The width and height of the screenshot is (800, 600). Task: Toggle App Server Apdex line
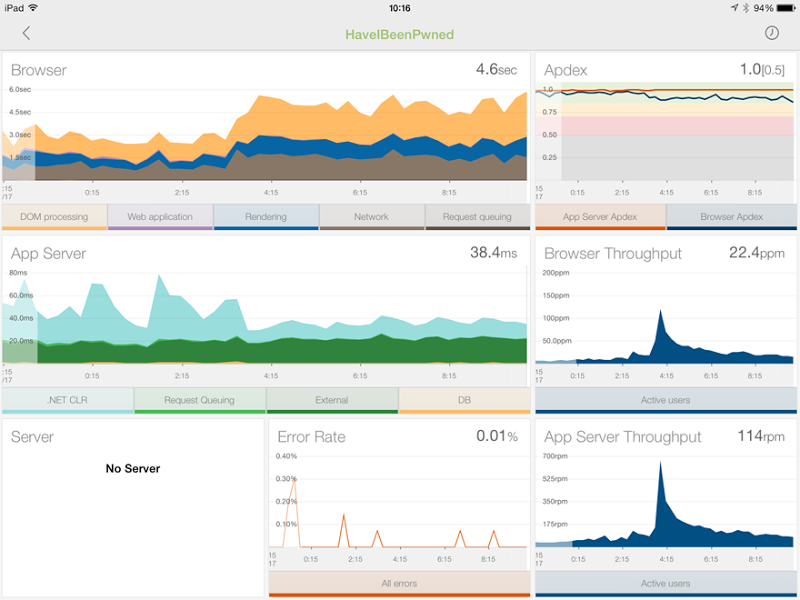point(600,217)
